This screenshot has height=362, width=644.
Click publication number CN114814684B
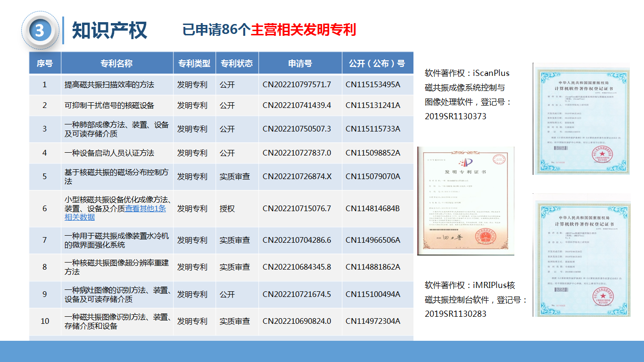373,208
